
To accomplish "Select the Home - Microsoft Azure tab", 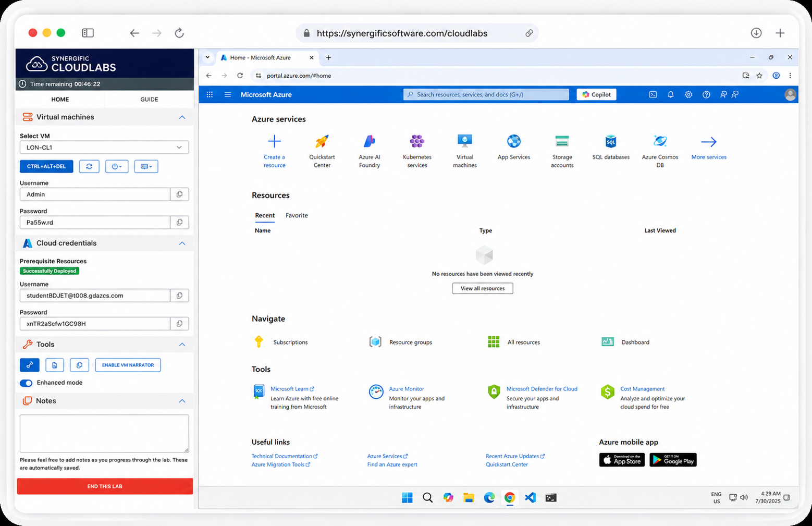I will (267, 57).
